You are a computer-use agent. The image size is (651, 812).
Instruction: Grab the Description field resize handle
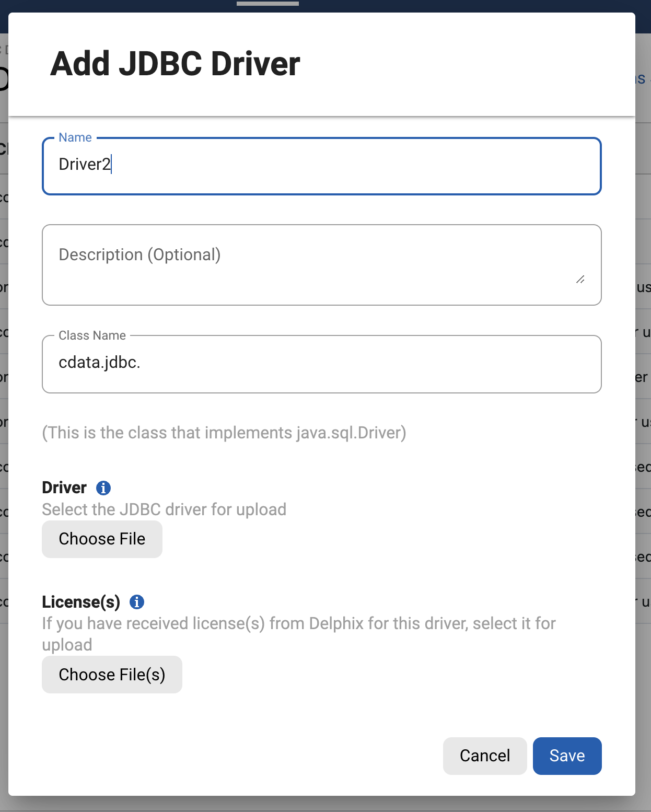(580, 280)
